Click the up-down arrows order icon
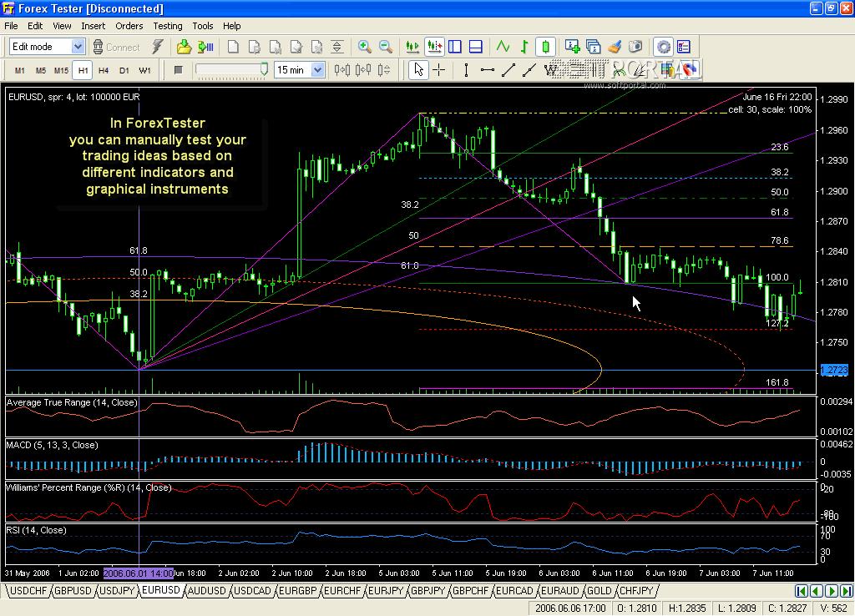This screenshot has height=616, width=855. coord(337,47)
